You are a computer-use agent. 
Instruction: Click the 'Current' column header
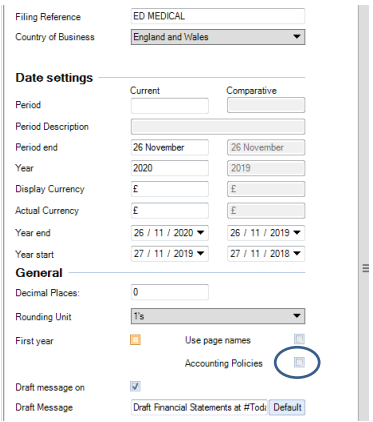145,91
